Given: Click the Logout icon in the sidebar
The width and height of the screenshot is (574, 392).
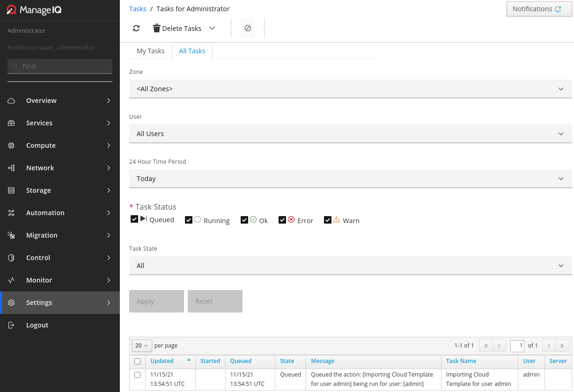Looking at the screenshot, I should (11, 325).
